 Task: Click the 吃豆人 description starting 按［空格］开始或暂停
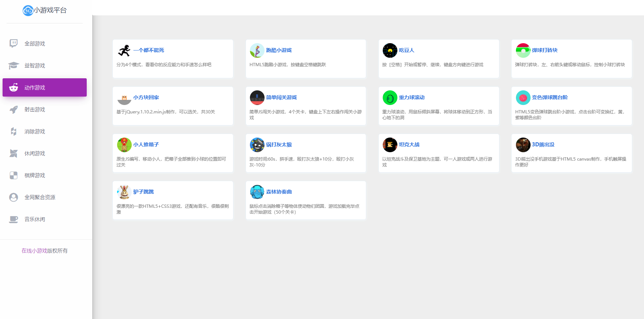click(x=433, y=65)
